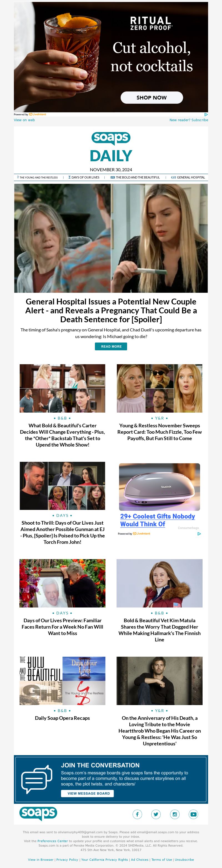Open the Twitter social icon
Screen dimensions: 222x868
[x=156, y=814]
